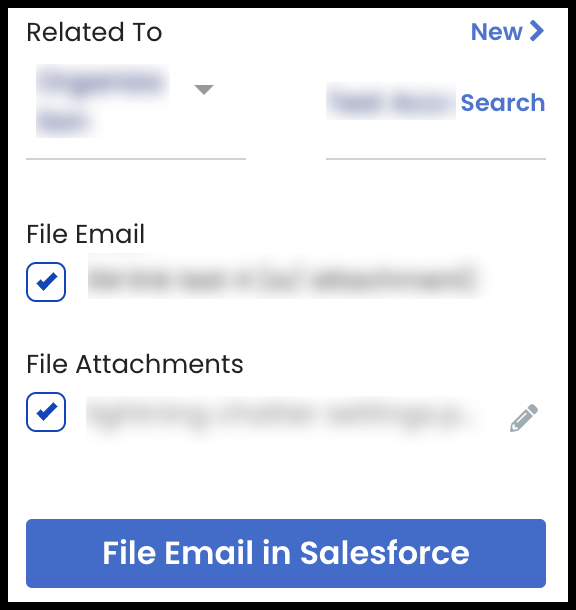Click the underline of the Related To dropdown
This screenshot has height=610, width=576.
tap(136, 159)
